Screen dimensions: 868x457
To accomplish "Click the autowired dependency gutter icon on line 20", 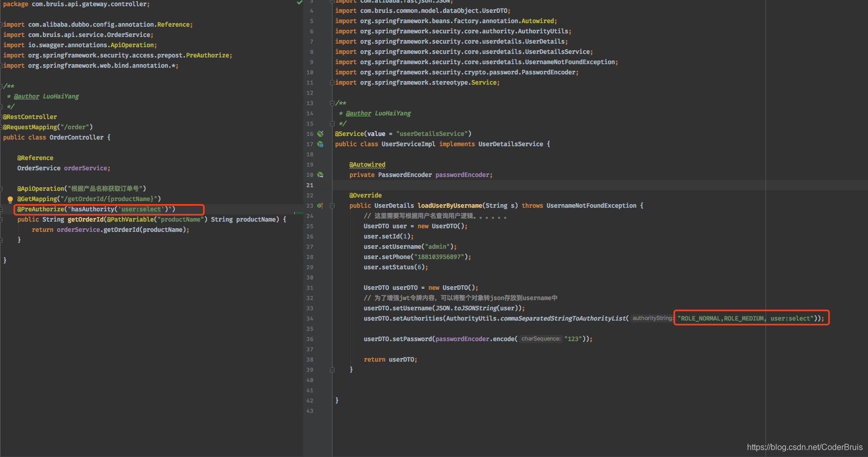I will click(x=320, y=175).
